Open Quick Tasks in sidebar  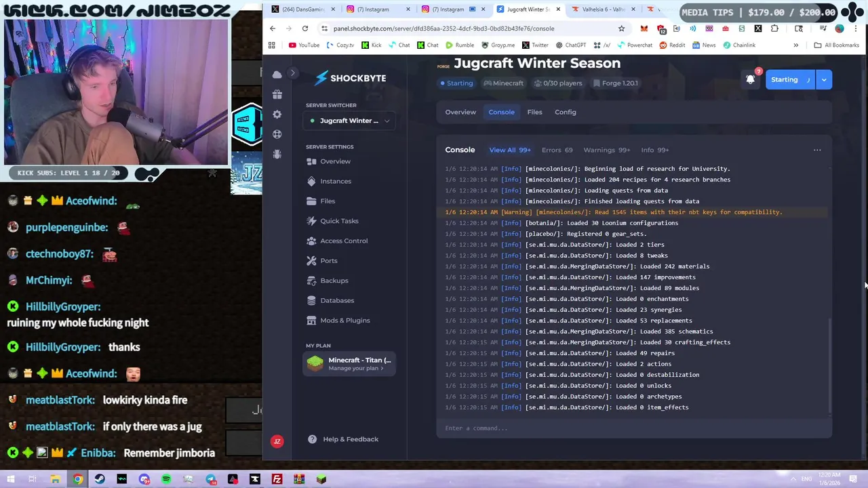coord(339,221)
